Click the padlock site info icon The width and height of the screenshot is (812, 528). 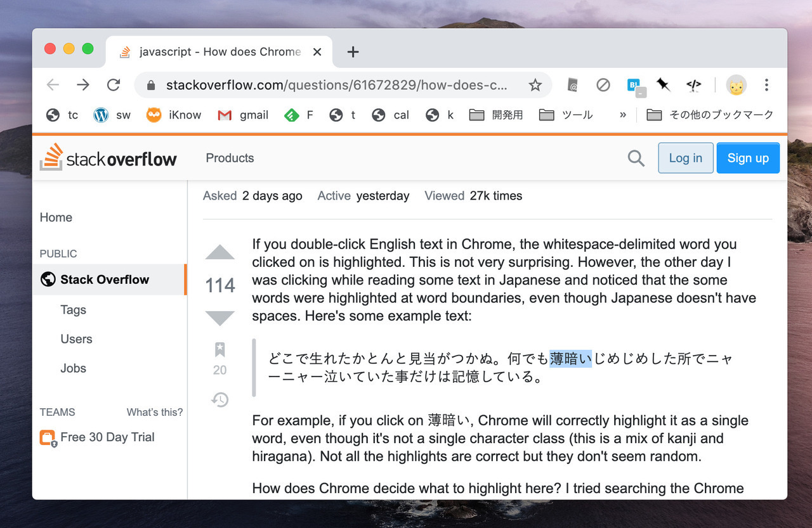click(150, 85)
